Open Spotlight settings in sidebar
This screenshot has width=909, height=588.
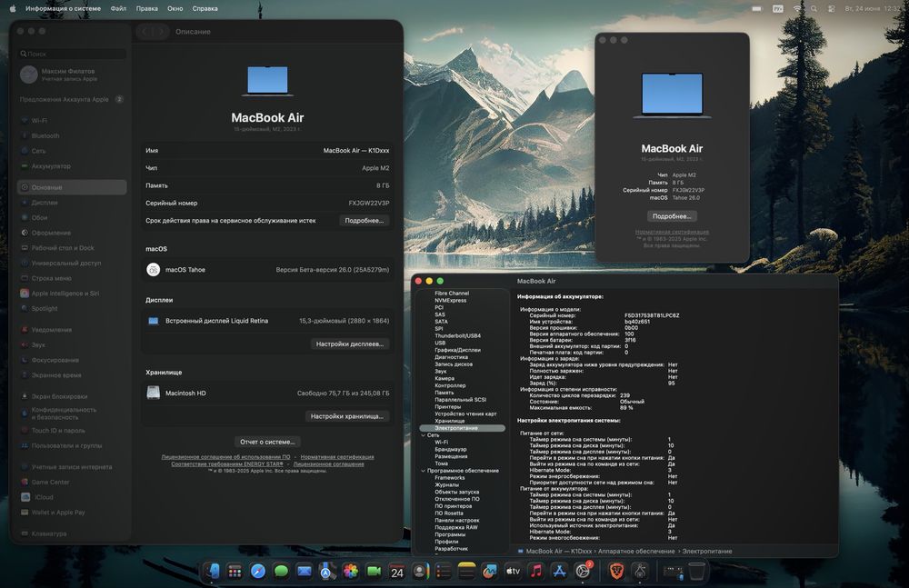tap(72, 308)
